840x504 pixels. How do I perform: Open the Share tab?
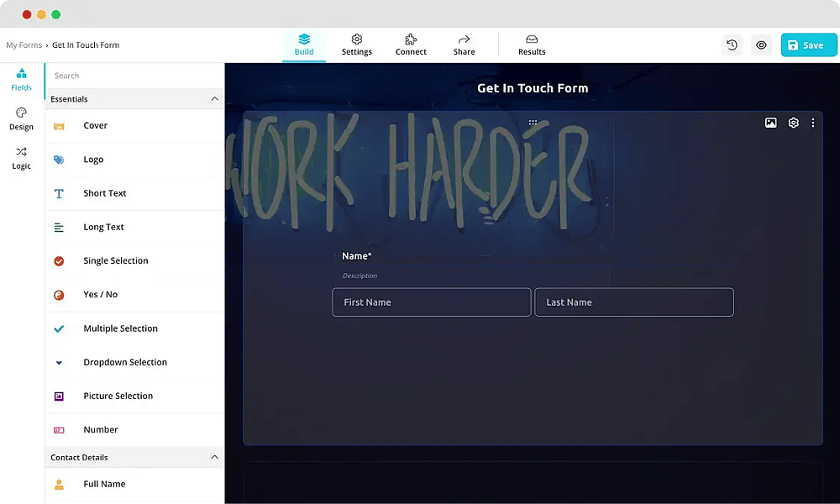click(464, 45)
